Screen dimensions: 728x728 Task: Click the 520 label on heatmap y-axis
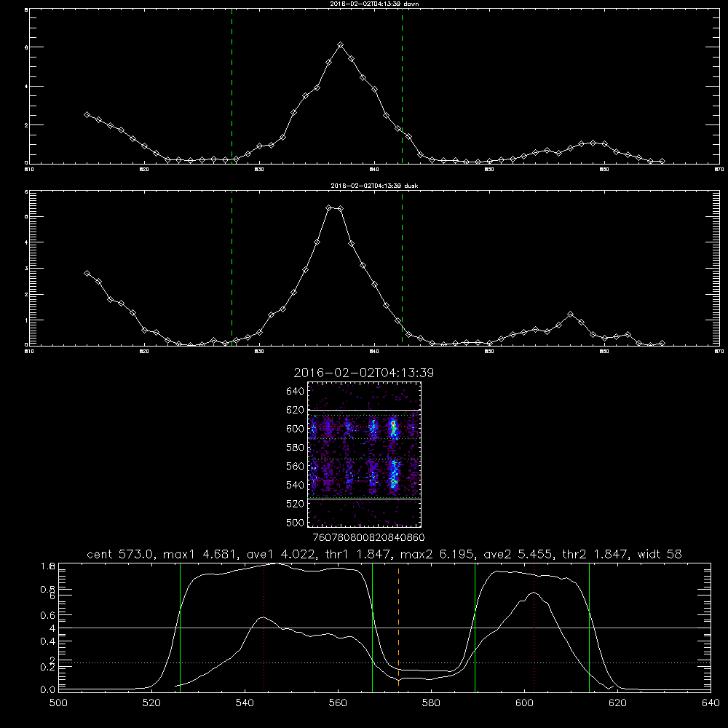(296, 504)
